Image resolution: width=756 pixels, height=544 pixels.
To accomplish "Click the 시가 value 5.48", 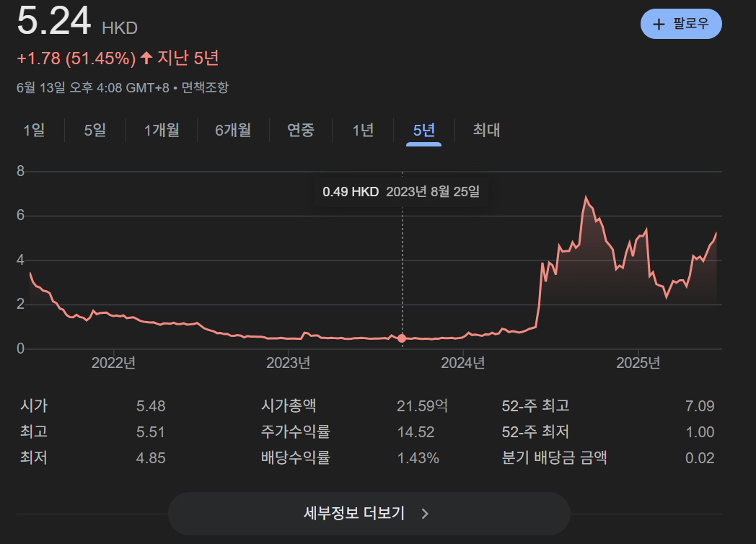I will (x=151, y=406).
